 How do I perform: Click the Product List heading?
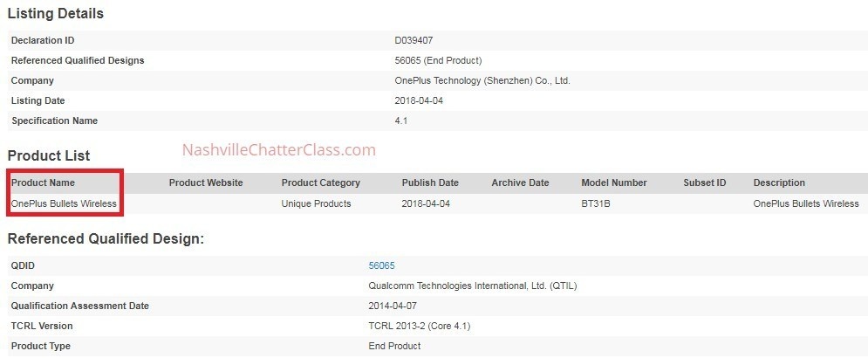[x=49, y=155]
